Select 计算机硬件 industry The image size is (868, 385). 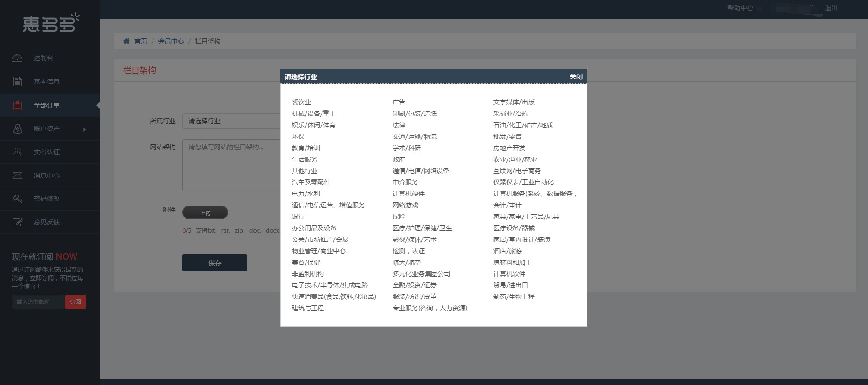(x=409, y=194)
